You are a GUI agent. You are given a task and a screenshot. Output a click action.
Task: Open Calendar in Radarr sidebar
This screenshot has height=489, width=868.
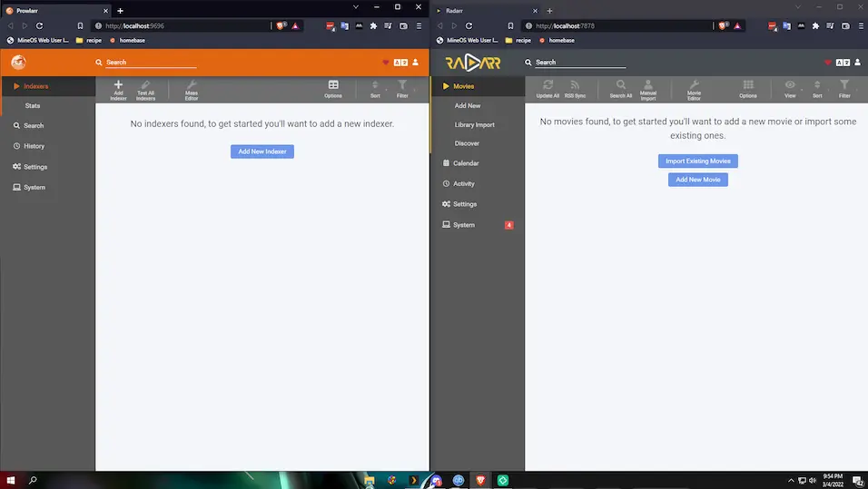coord(465,163)
